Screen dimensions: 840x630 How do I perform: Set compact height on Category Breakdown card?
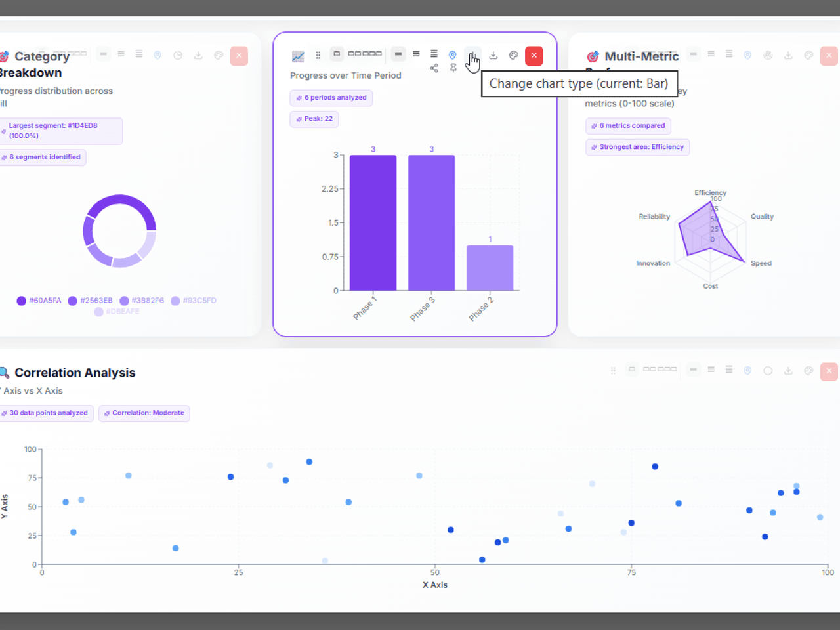point(104,54)
